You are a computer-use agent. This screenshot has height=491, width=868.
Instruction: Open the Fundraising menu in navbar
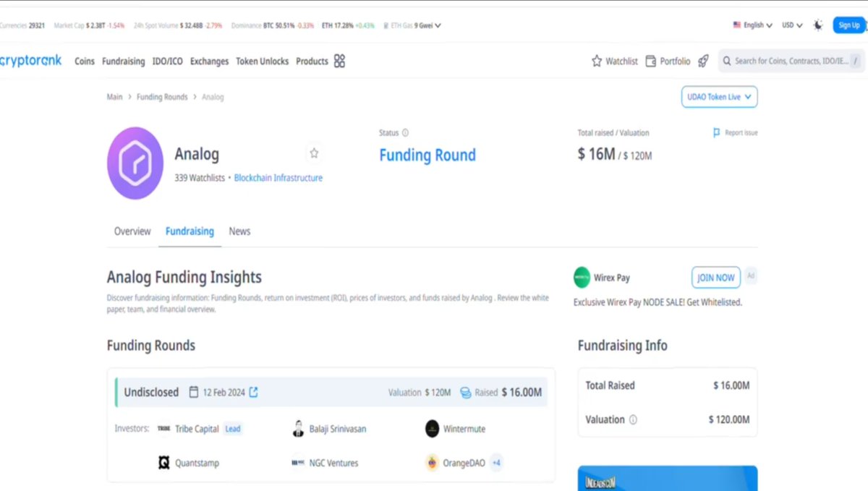(123, 61)
